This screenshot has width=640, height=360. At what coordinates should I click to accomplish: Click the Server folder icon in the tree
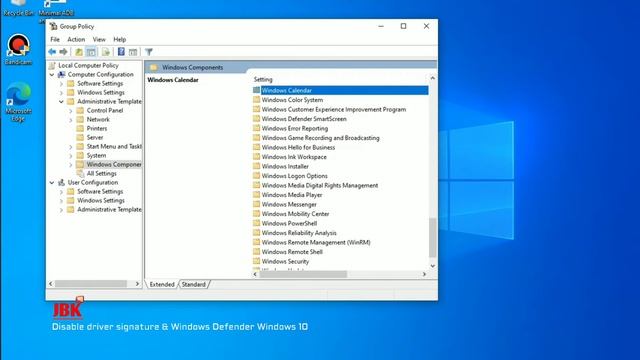80,137
